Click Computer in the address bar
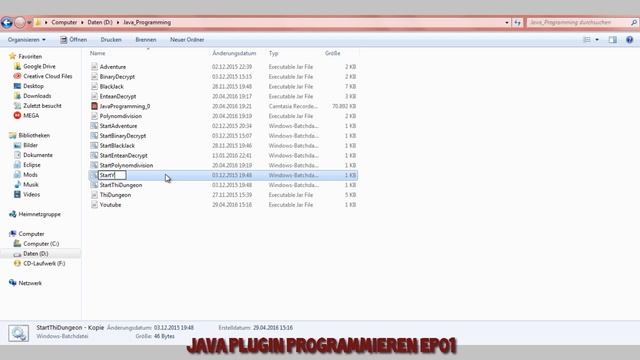 pos(64,22)
